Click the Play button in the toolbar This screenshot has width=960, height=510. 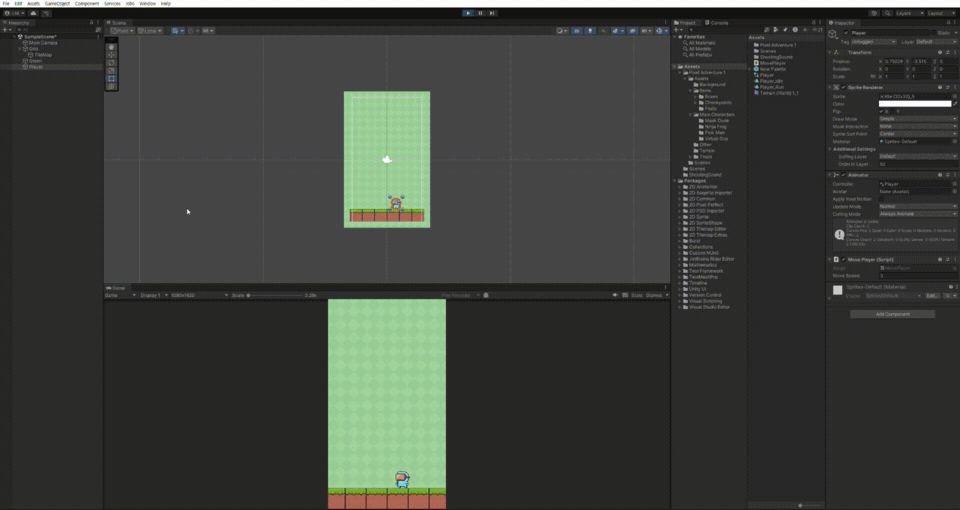click(x=468, y=13)
